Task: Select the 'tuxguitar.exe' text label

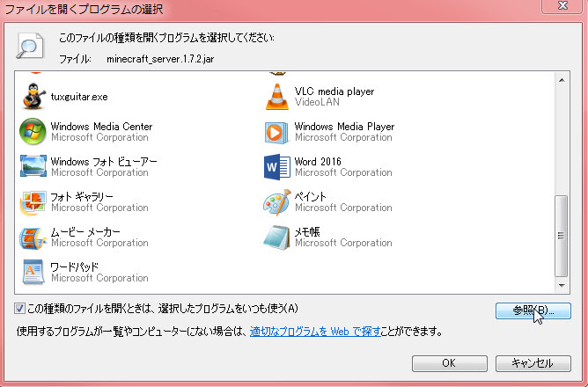Action: coord(79,97)
